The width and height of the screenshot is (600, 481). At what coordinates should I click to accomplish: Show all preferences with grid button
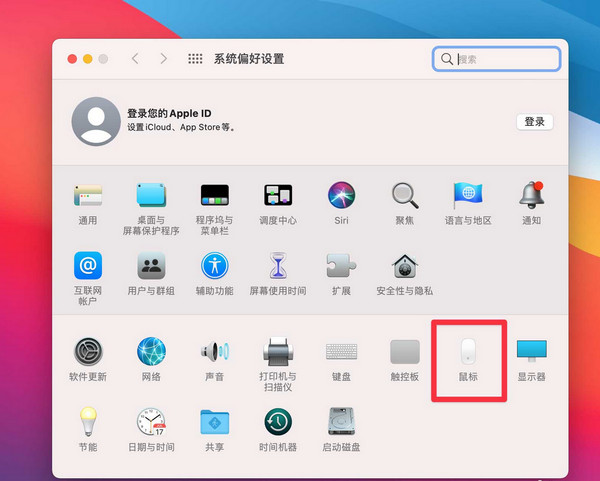[x=195, y=59]
